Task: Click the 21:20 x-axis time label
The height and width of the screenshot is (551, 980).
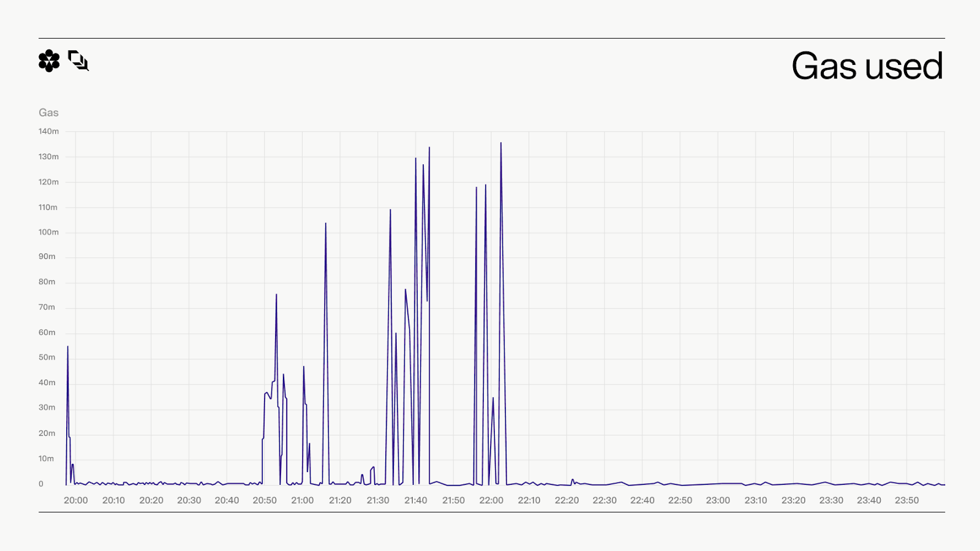Action: click(x=340, y=500)
